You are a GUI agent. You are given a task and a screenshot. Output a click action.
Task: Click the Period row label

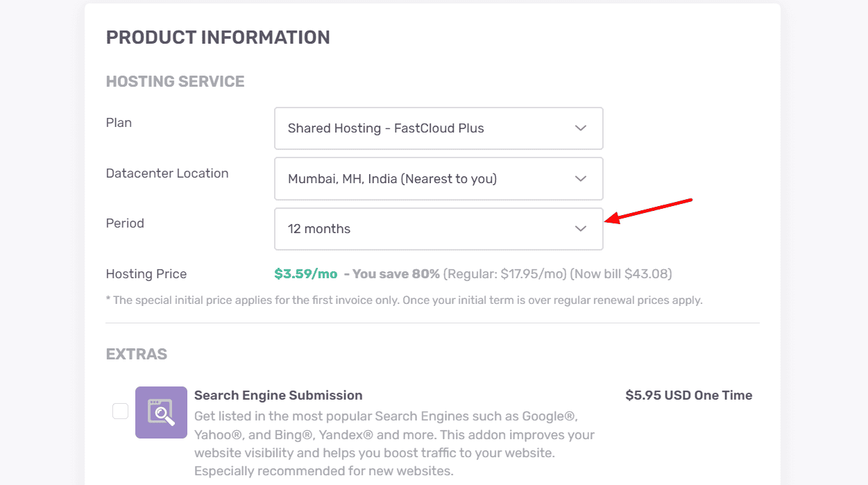coord(125,223)
